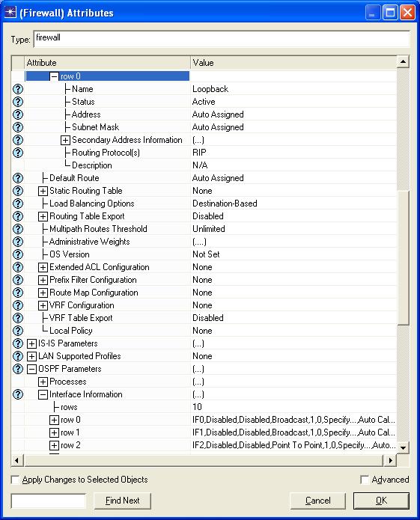Expand IS-IS Parameters
Viewport: 420px width, 520px height.
[x=31, y=343]
